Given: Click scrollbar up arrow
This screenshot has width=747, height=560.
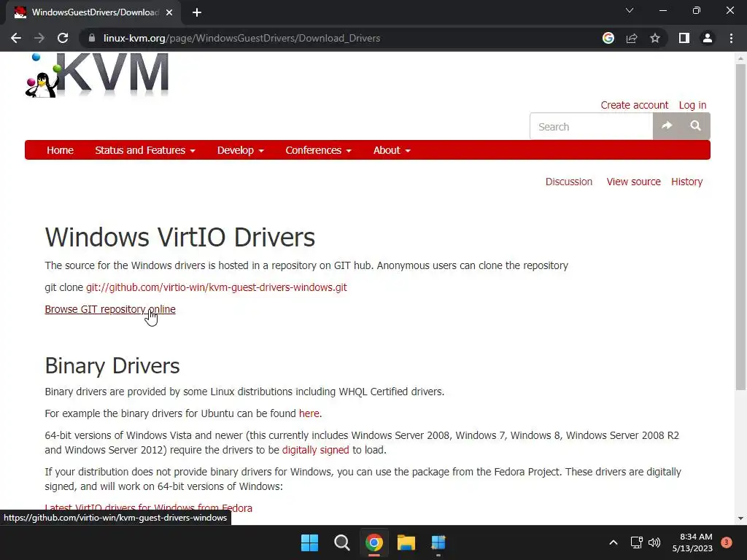Looking at the screenshot, I should click(740, 58).
